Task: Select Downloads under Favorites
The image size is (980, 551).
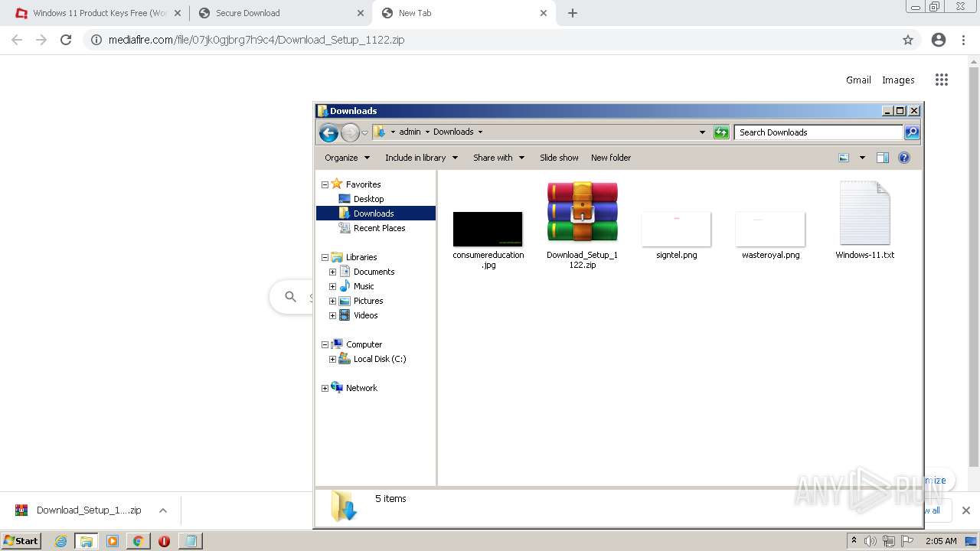Action: coord(374,214)
